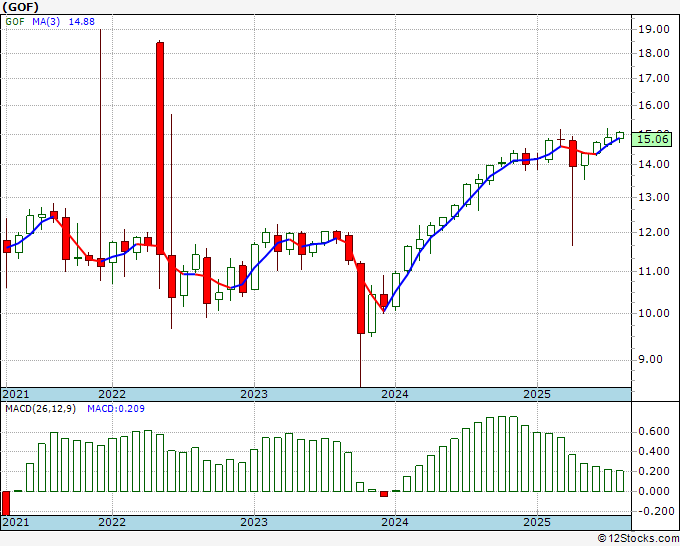Screen dimensions: 680x546
Task: Click the MA(3) indicator label
Action: (x=46, y=22)
